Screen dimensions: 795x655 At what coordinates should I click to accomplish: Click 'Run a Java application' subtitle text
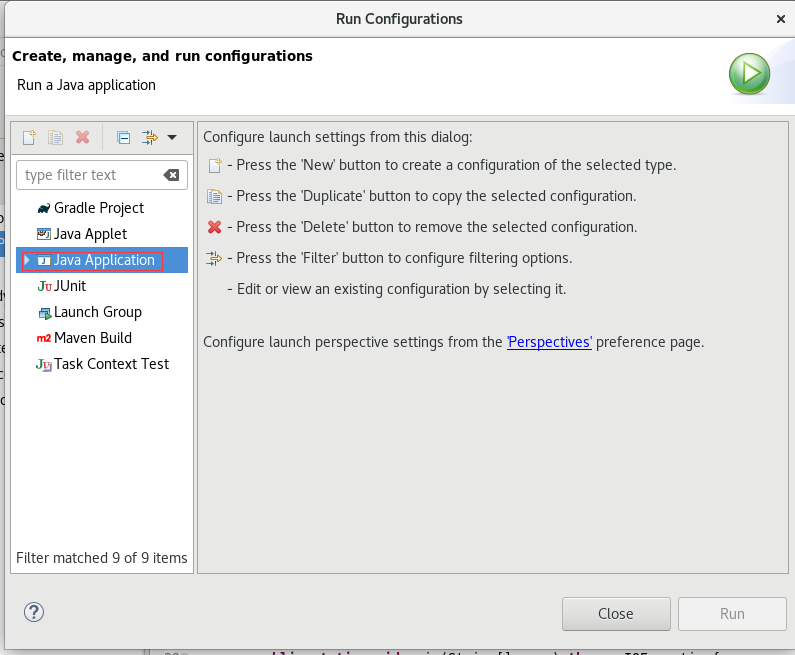[86, 85]
